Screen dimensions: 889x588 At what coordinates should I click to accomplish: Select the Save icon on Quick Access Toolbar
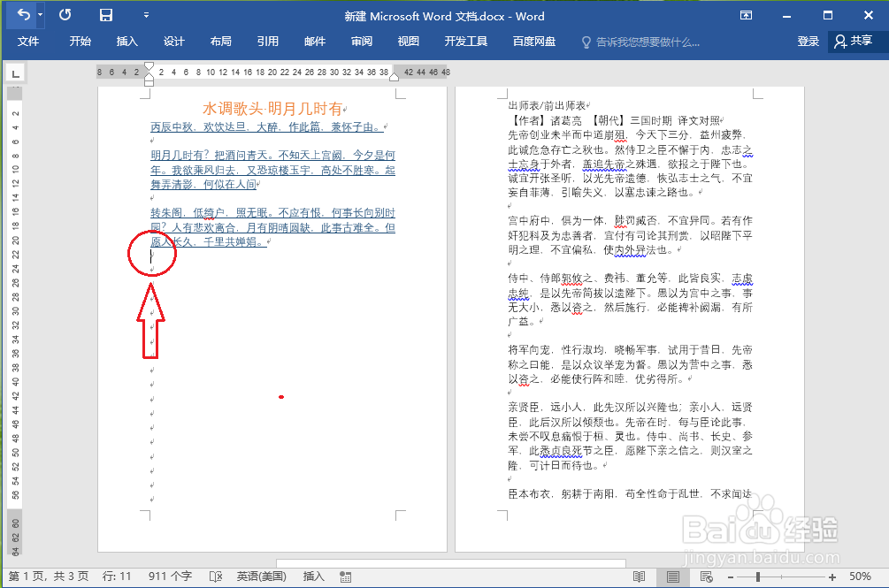point(105,15)
